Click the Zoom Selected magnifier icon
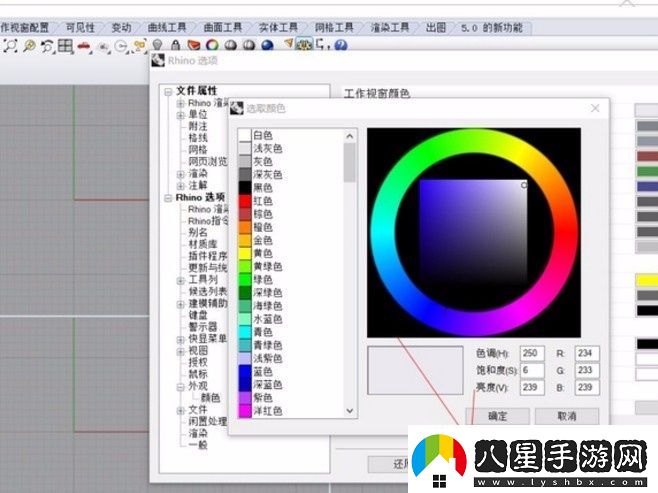 coord(29,45)
